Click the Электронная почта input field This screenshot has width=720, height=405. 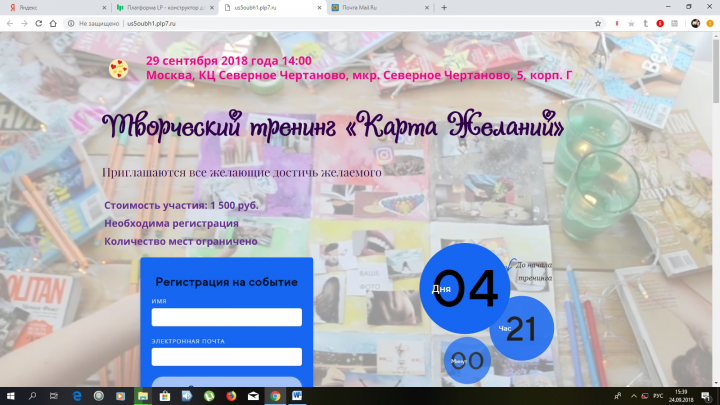(227, 357)
